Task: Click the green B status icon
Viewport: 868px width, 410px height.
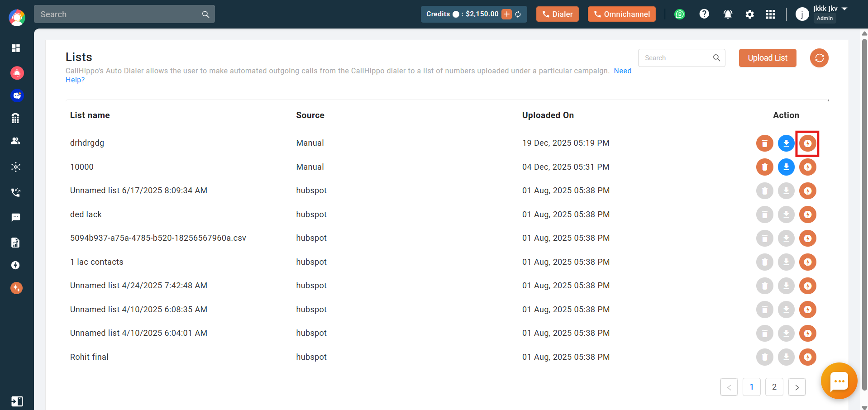Action: pyautogui.click(x=679, y=14)
